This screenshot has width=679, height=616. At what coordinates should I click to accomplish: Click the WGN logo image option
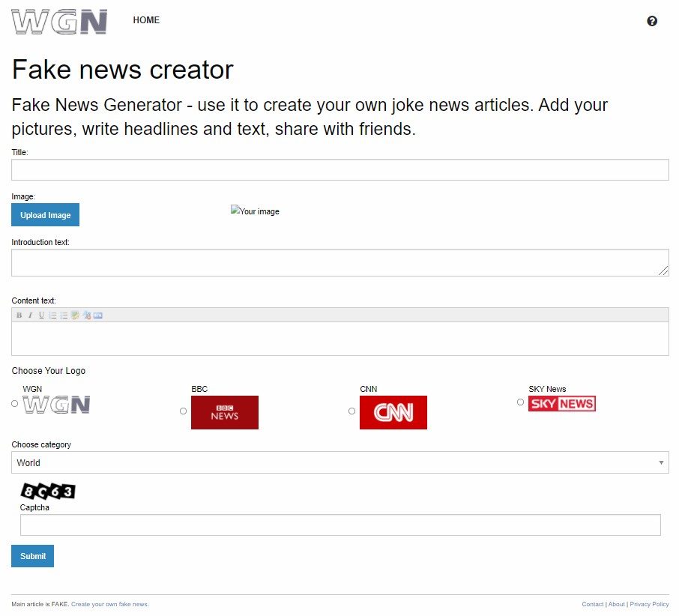click(x=56, y=405)
